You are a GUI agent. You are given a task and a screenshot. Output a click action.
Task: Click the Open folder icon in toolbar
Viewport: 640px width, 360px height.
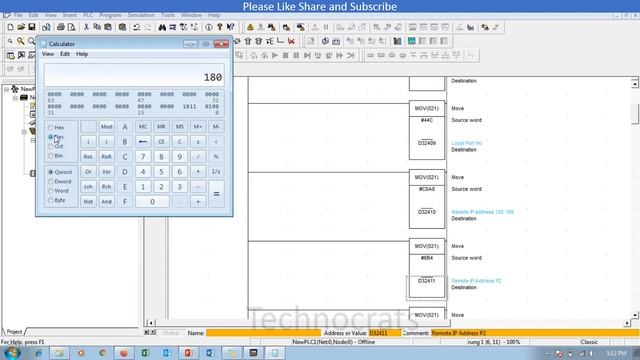(21, 27)
